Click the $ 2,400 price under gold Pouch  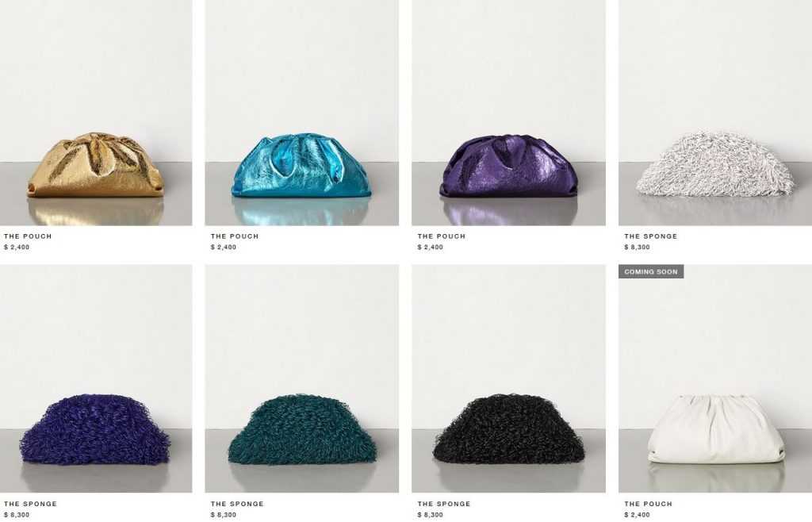coord(17,247)
